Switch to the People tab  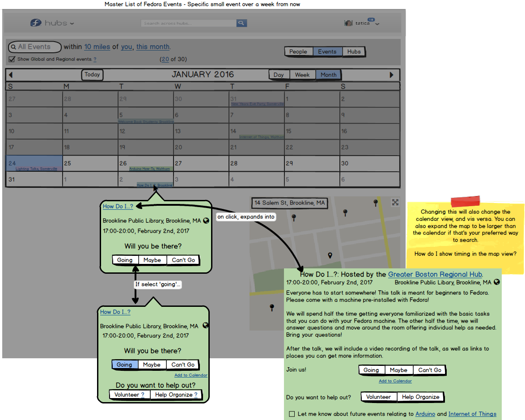pos(298,51)
